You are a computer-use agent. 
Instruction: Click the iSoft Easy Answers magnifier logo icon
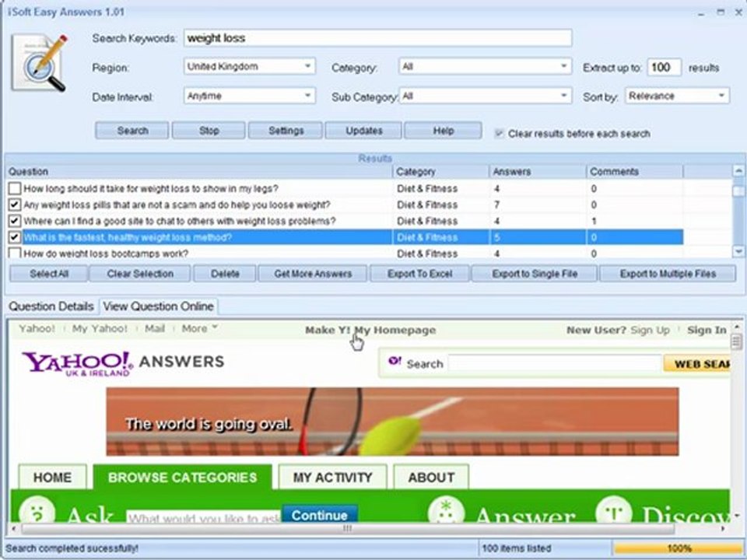[x=39, y=62]
